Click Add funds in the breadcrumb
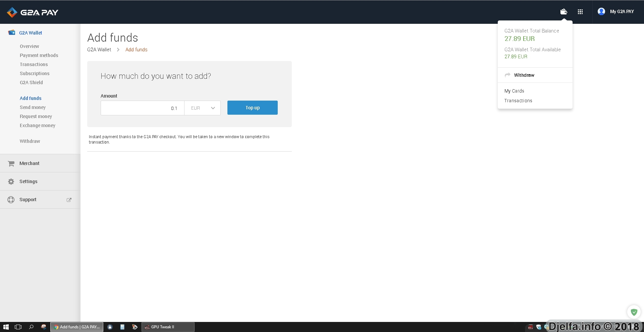 click(x=137, y=50)
